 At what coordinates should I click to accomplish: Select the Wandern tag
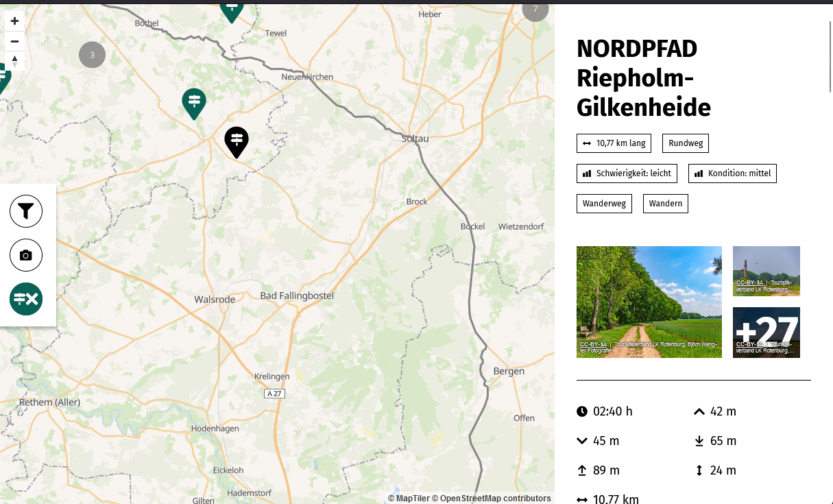point(665,204)
